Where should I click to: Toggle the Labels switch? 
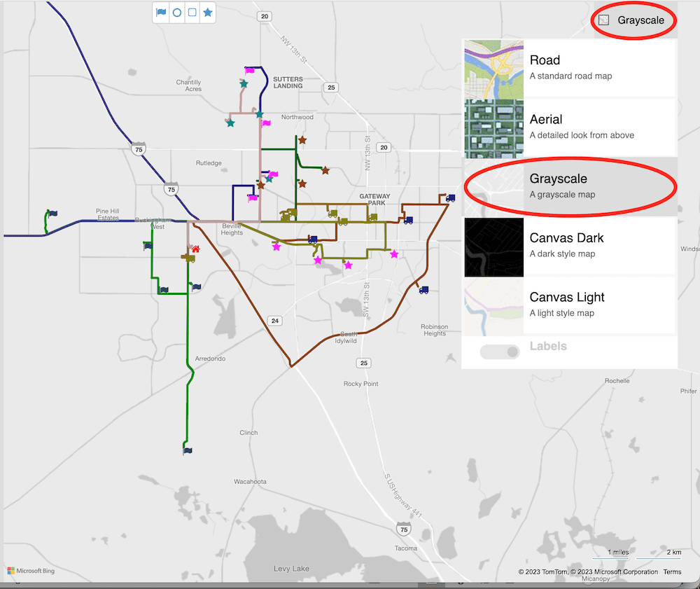click(x=500, y=352)
